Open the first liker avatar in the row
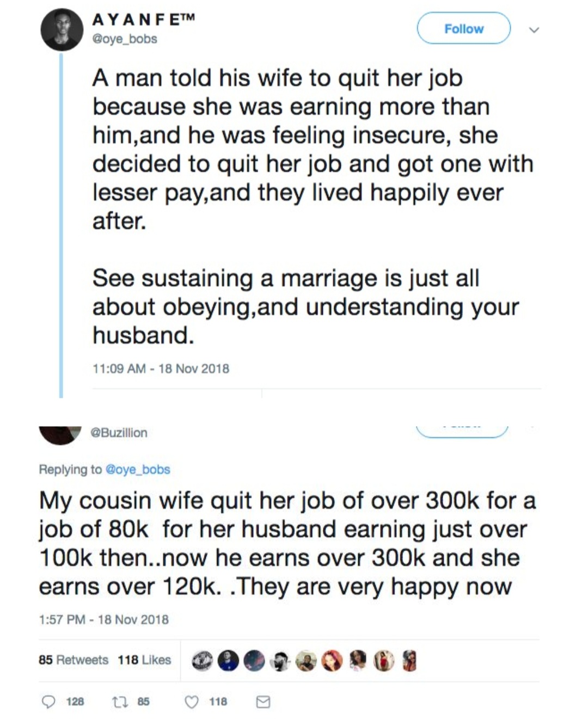588x719 pixels. [203, 661]
